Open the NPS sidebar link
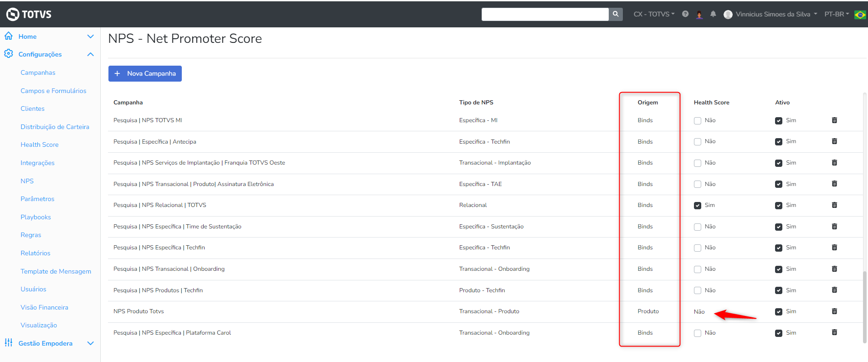Image resolution: width=868 pixels, height=362 pixels. click(27, 181)
